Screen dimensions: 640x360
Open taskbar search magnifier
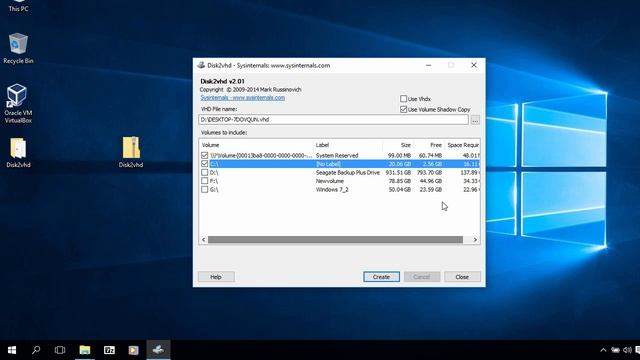pos(36,350)
